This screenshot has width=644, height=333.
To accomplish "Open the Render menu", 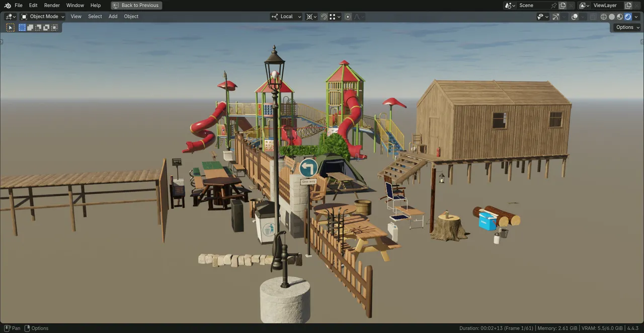I will click(52, 6).
